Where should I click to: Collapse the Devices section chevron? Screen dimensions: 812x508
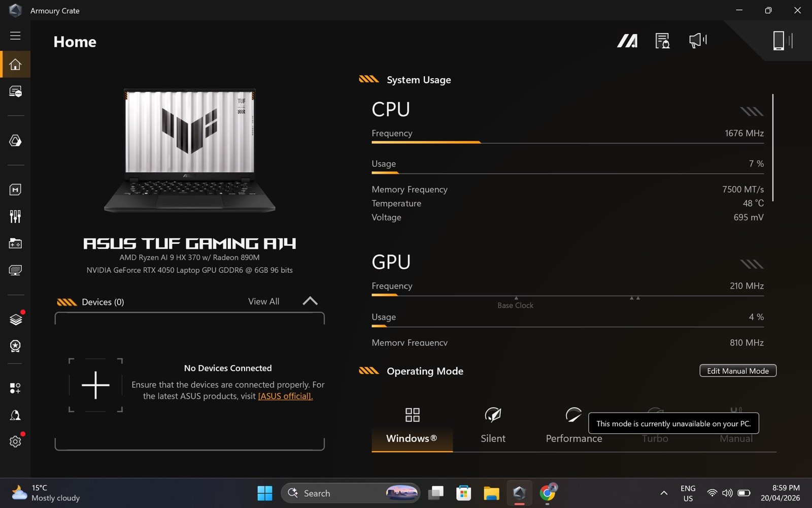310,301
